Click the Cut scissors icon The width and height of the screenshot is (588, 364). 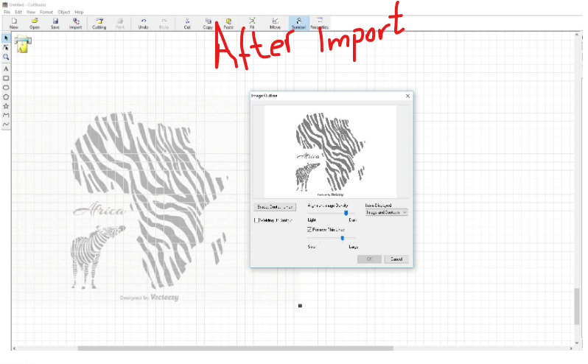pos(187,24)
